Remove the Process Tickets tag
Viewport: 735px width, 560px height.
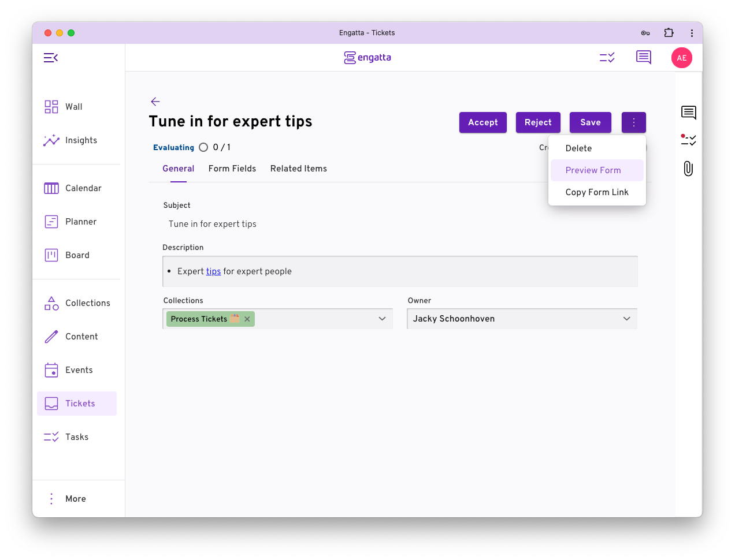247,319
